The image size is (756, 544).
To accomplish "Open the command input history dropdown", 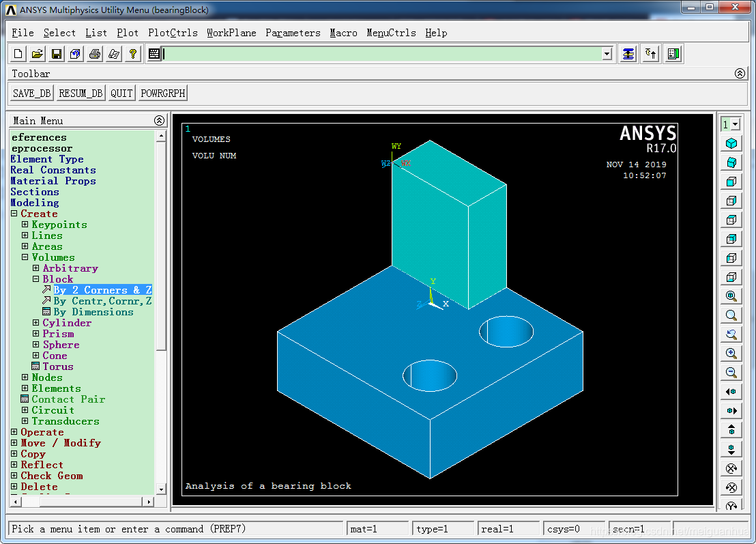I will click(x=607, y=54).
